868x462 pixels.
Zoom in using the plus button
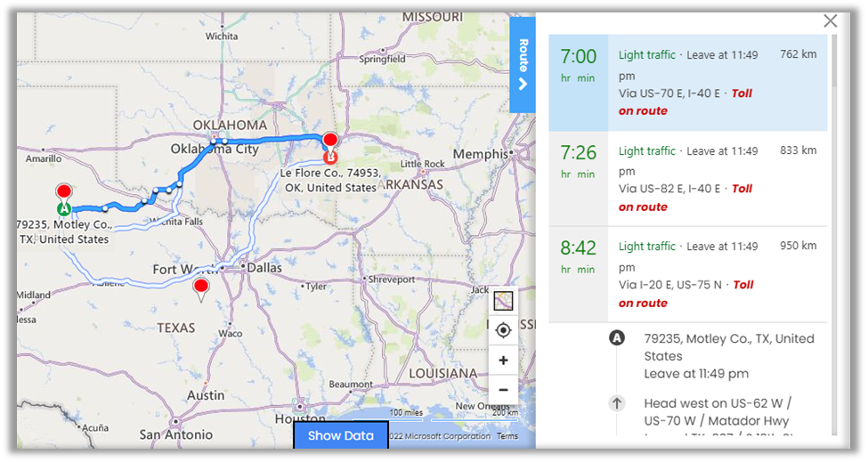[x=503, y=361]
